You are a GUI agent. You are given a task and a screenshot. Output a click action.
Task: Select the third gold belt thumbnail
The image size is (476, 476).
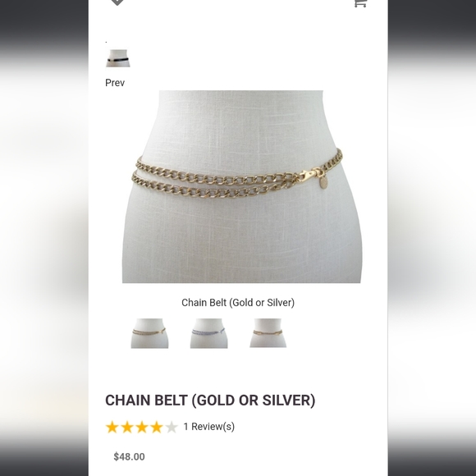268,333
